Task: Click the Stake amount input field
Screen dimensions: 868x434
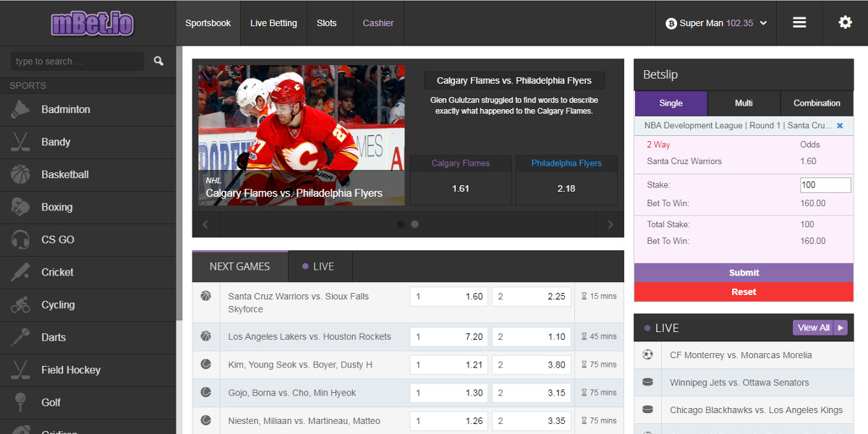Action: (825, 185)
